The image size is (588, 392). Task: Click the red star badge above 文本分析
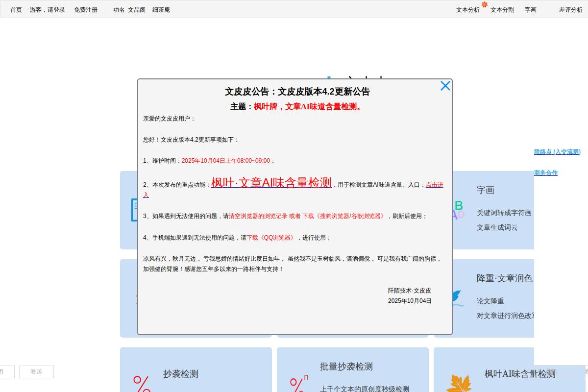click(485, 4)
